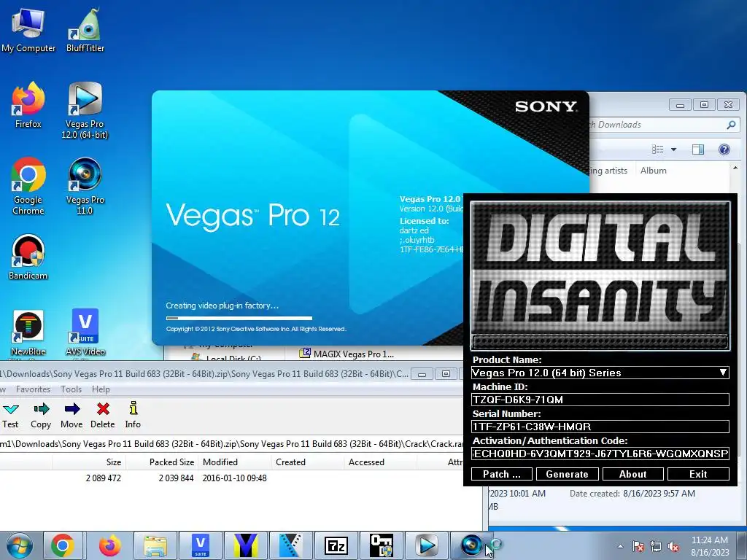747x560 pixels.
Task: Open the Windows Start menu
Action: (19, 545)
